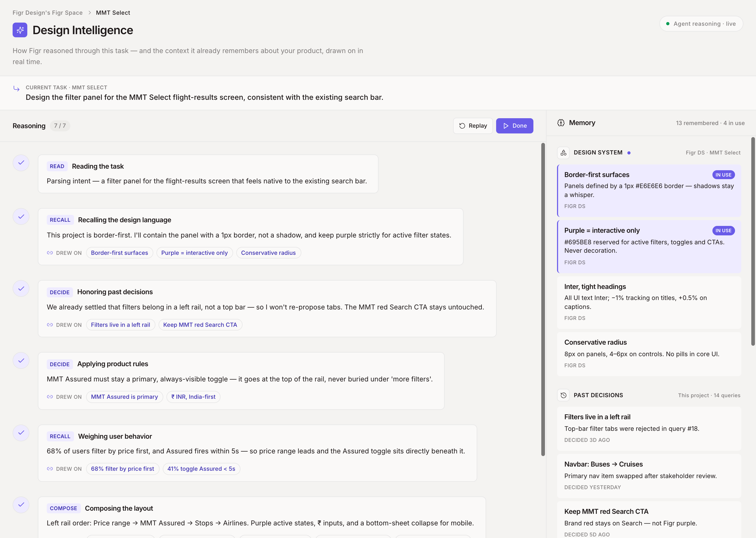Click the Past Decisions history icon
The image size is (756, 538).
click(x=563, y=395)
